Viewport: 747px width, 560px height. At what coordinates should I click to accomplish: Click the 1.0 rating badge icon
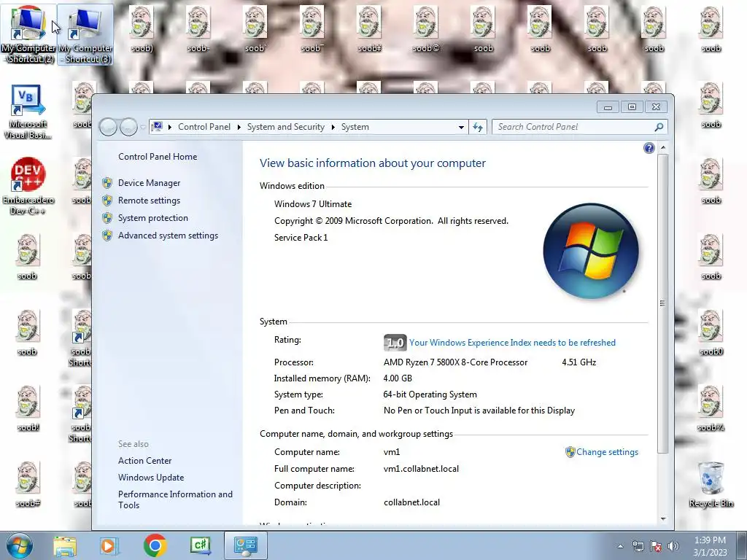click(395, 343)
